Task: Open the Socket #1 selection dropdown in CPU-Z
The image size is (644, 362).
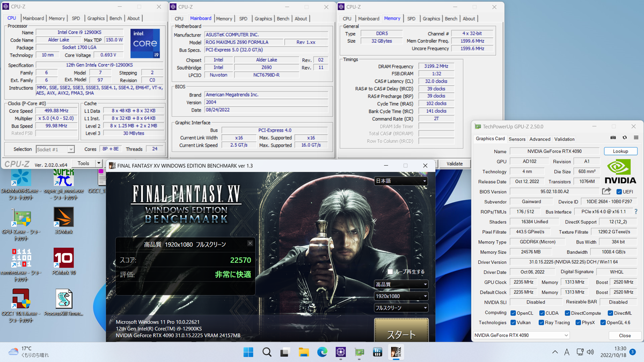Action: coord(55,149)
